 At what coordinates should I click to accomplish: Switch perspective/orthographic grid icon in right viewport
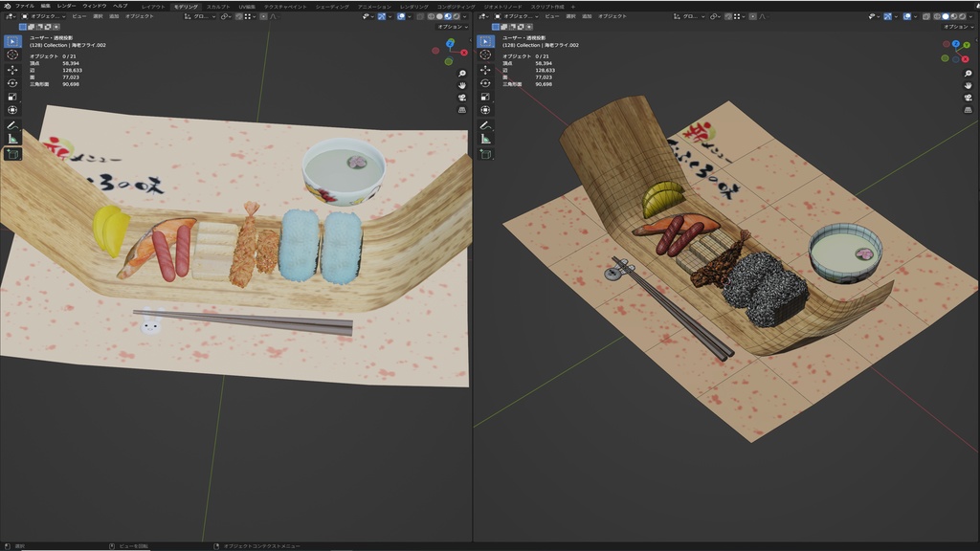pyautogui.click(x=969, y=110)
